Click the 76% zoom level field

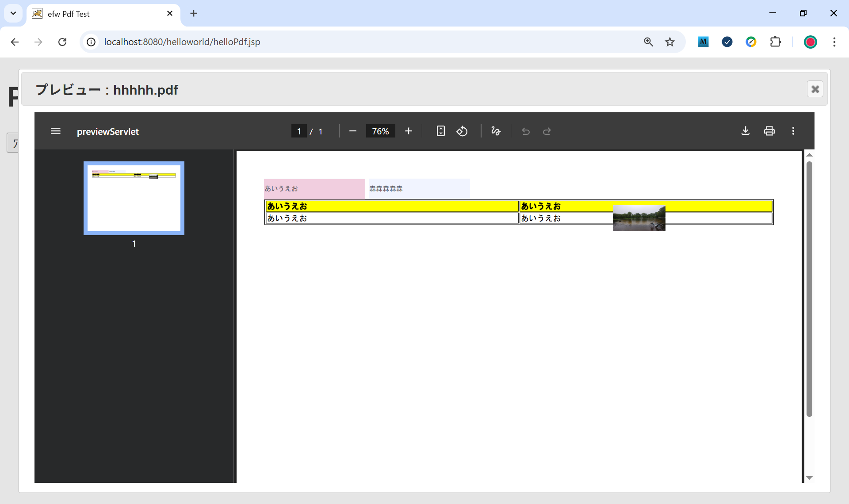(380, 131)
